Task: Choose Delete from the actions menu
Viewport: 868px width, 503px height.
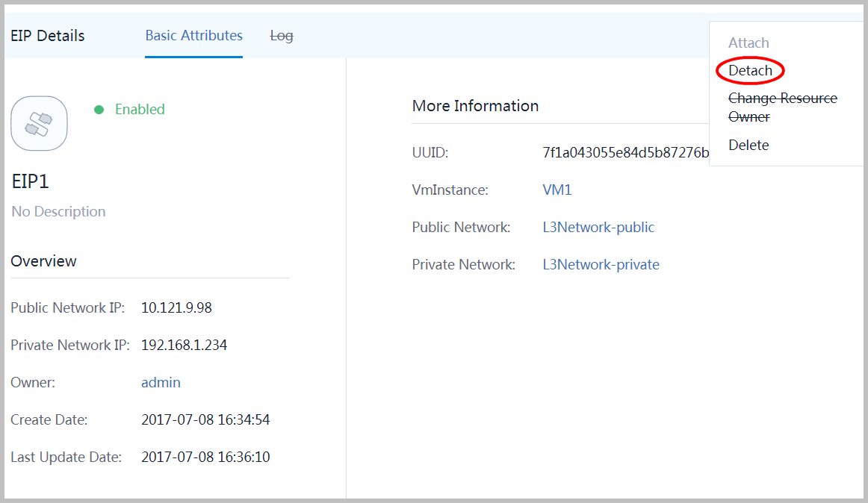Action: point(748,145)
